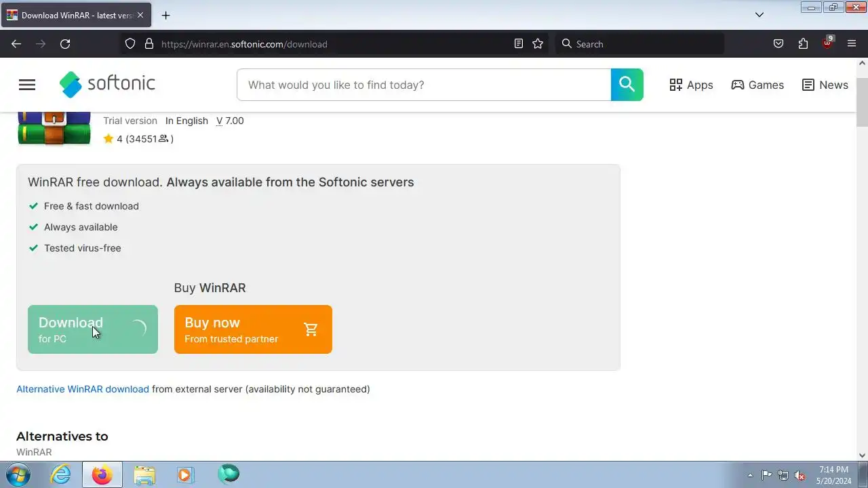Click the Buy now button

(x=253, y=329)
